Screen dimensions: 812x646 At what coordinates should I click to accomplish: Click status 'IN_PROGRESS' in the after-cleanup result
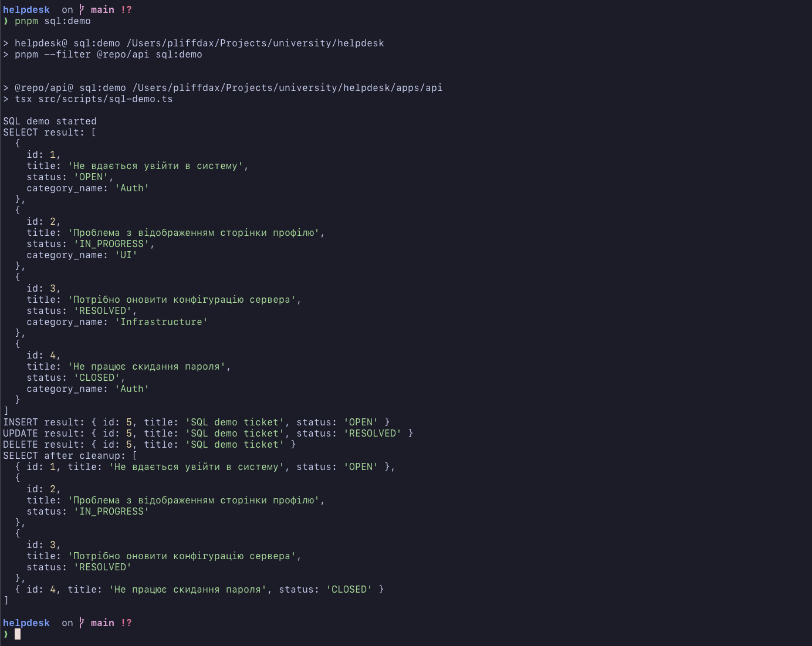point(111,512)
